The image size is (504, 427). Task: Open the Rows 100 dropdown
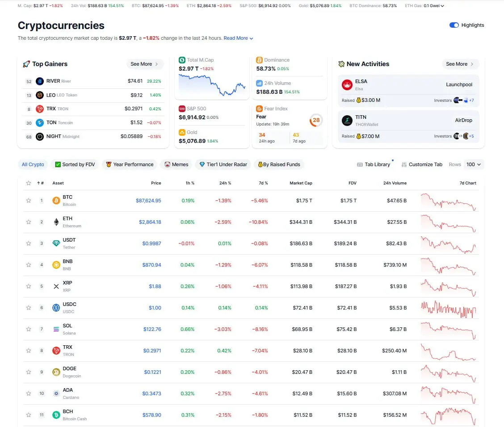(474, 164)
